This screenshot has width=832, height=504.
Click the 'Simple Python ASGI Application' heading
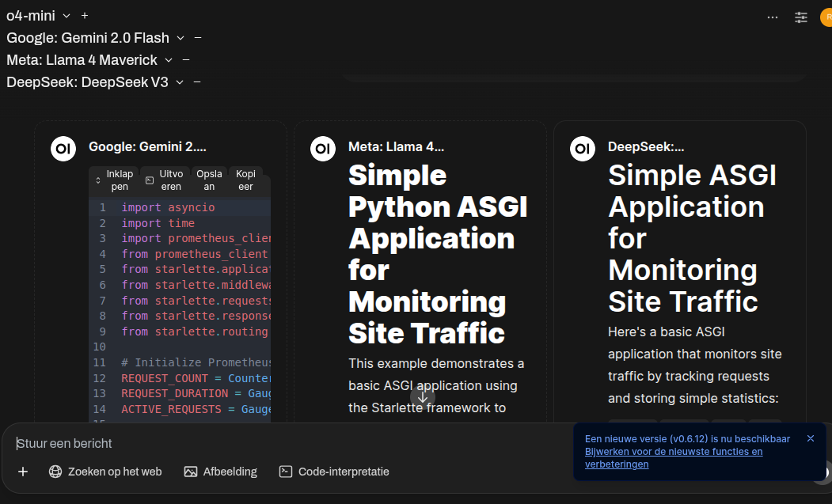(x=439, y=254)
